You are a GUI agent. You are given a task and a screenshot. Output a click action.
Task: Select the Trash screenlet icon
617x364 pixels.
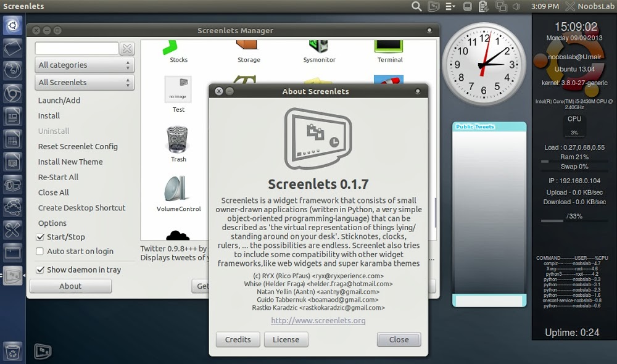178,139
